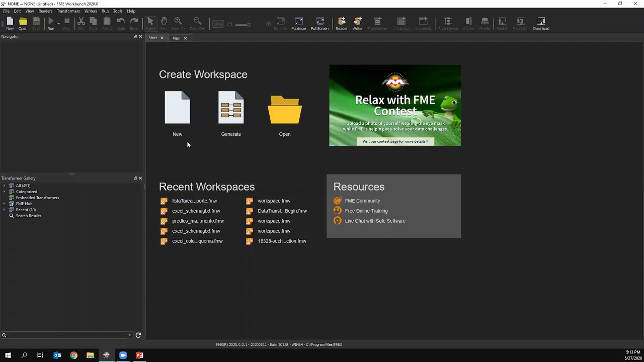Viewport: 644px width, 362px height.
Task: Open the Readers menu
Action: [45, 11]
